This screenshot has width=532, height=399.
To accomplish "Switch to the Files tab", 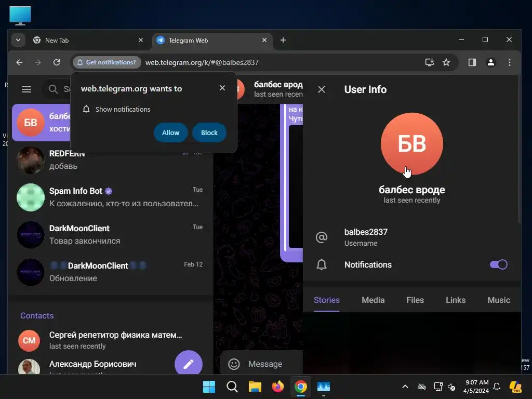I will (415, 300).
